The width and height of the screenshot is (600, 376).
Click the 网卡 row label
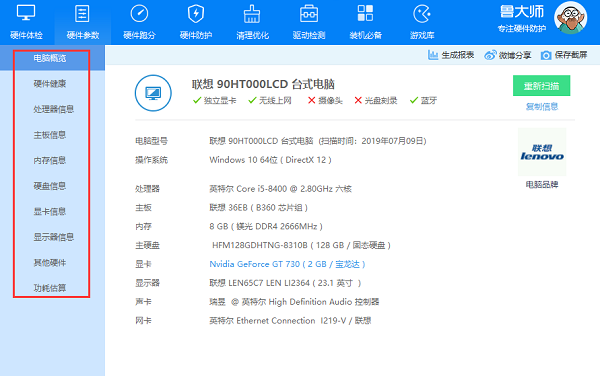(x=143, y=321)
